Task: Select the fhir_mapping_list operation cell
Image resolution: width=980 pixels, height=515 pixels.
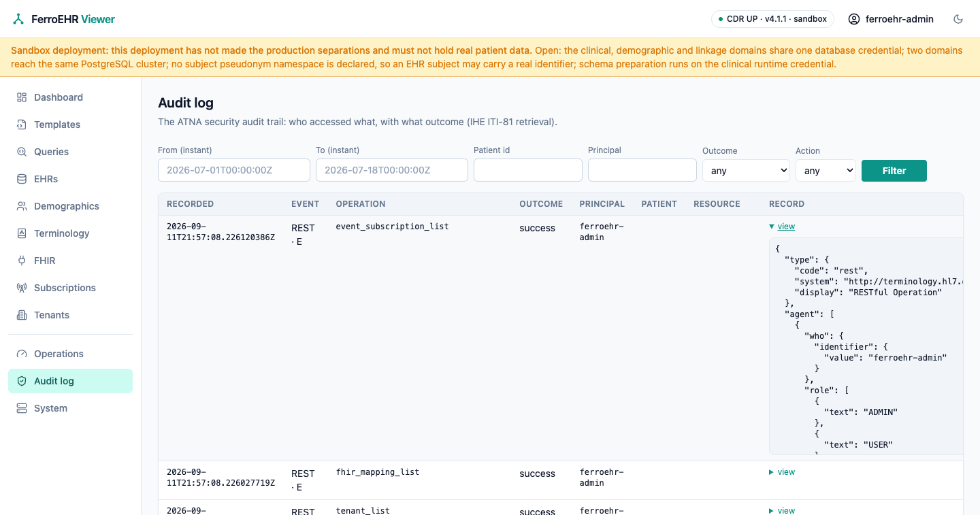Action: 378,472
